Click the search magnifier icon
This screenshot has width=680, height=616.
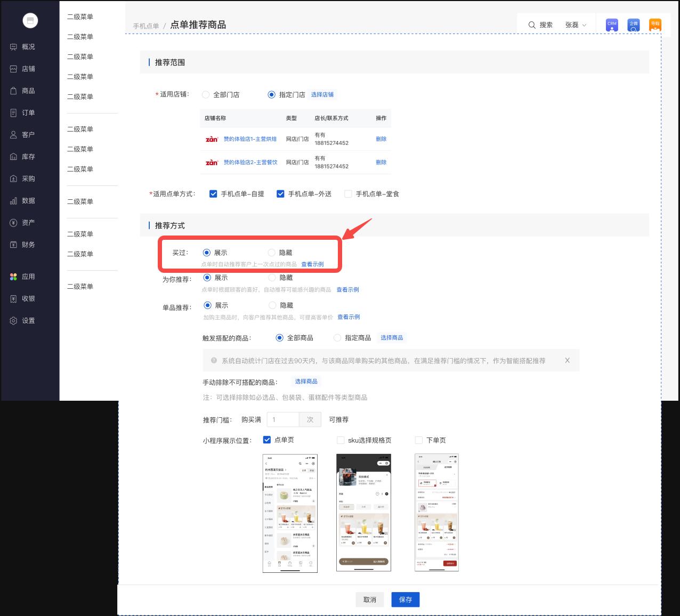[532, 25]
